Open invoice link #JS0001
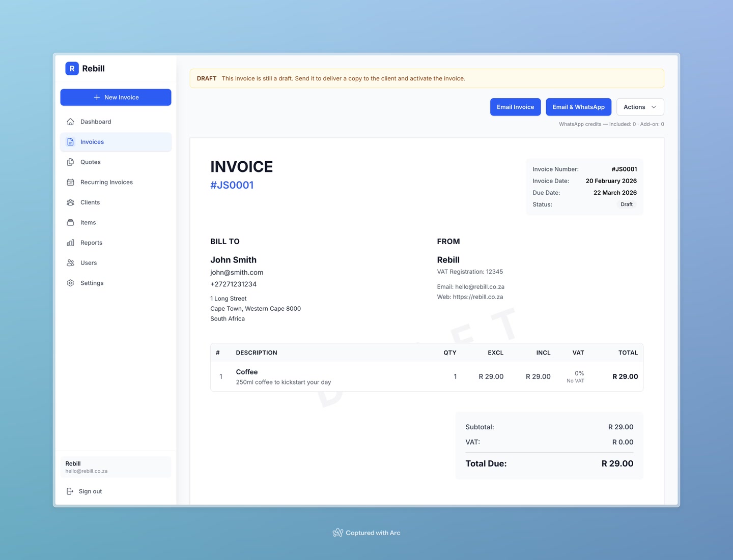Viewport: 733px width, 560px height. (x=232, y=185)
